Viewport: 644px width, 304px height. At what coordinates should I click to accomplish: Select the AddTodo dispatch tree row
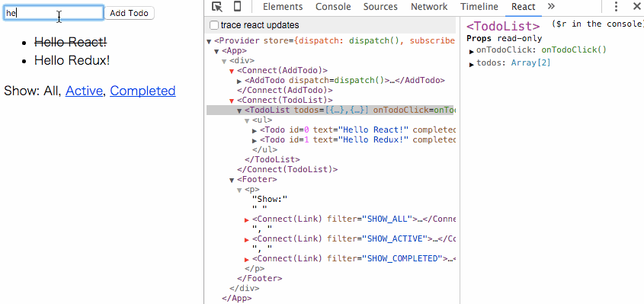[344, 81]
